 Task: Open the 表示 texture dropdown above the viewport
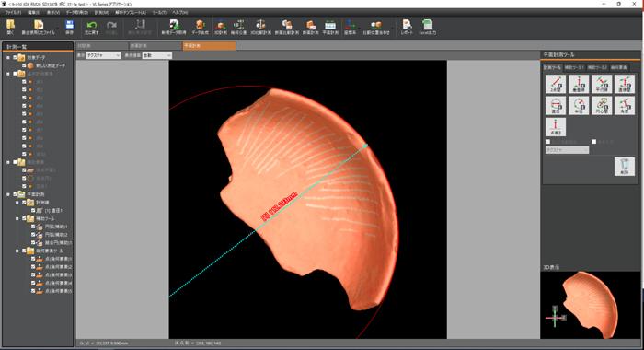coord(103,55)
